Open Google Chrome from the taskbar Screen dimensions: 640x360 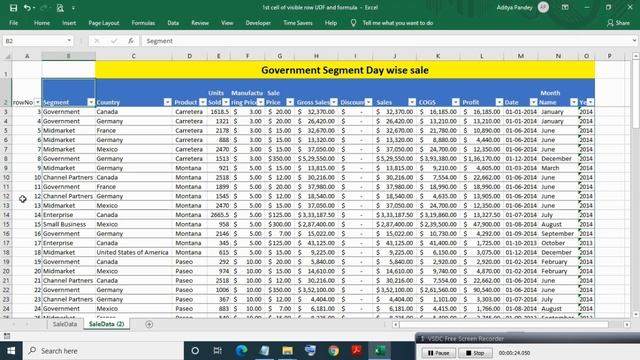(x=333, y=351)
